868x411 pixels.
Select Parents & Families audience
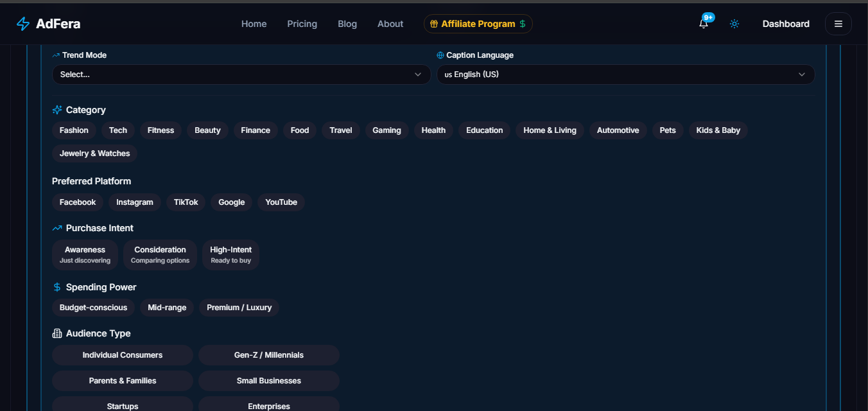click(123, 381)
